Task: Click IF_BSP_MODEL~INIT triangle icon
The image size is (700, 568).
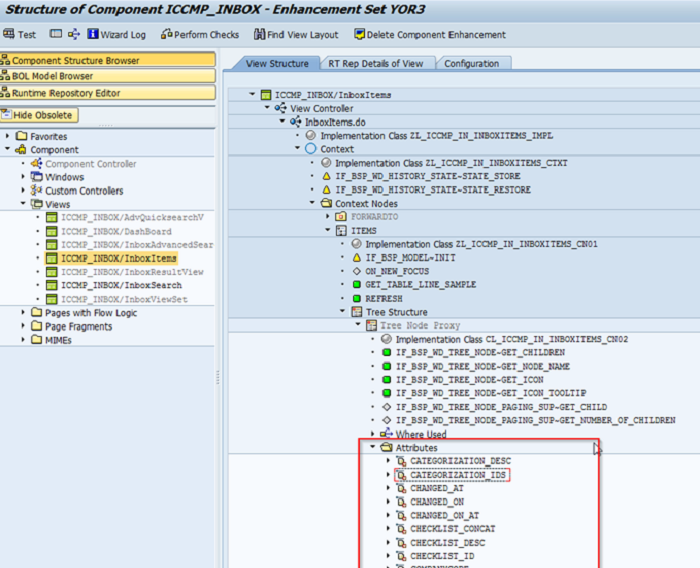Action: (x=357, y=258)
